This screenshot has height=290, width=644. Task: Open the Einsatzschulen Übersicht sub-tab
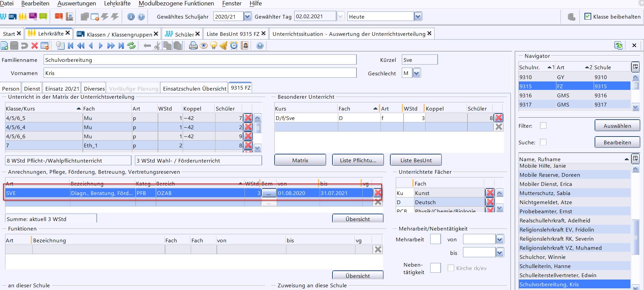[x=194, y=89]
